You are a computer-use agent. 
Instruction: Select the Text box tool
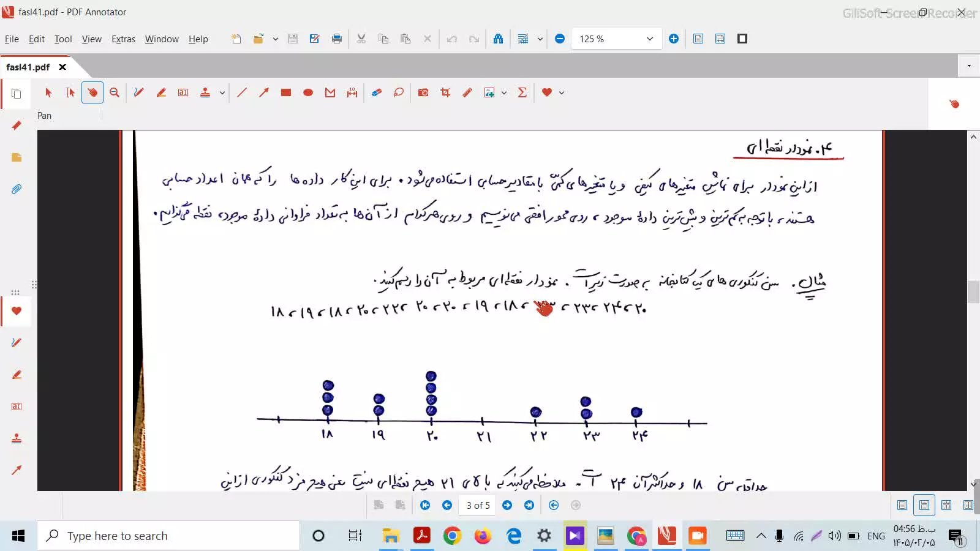[183, 92]
